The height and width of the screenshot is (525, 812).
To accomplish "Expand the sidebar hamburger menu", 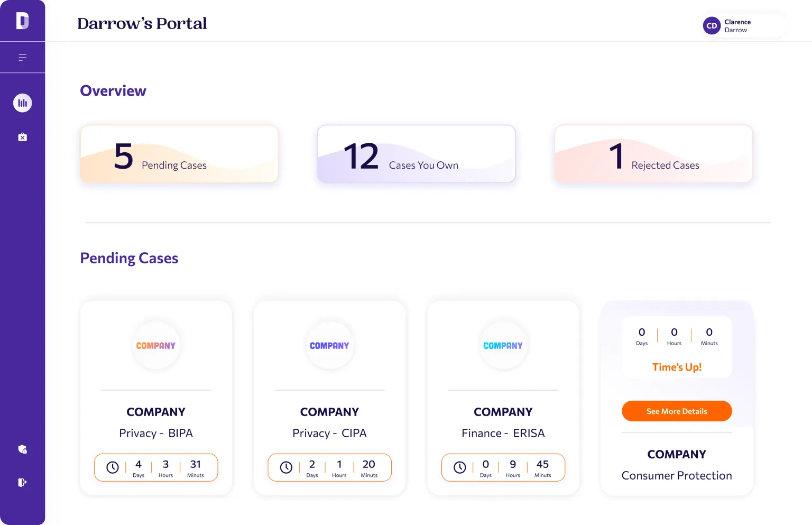I will pos(22,58).
